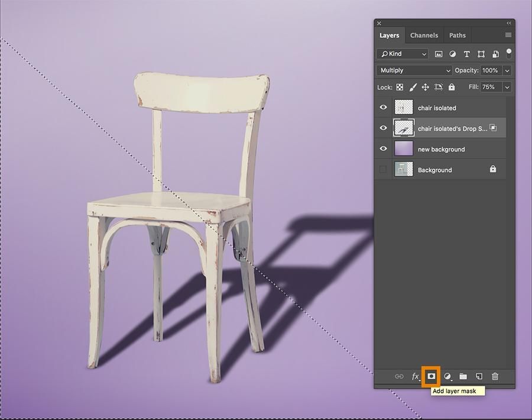
Task: Create a new layer group folder
Action: click(463, 376)
